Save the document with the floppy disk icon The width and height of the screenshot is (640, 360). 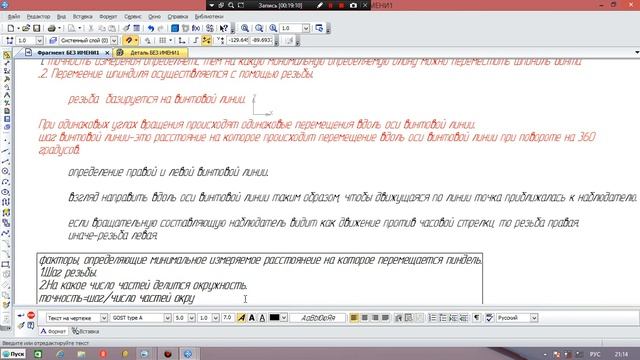point(37,28)
